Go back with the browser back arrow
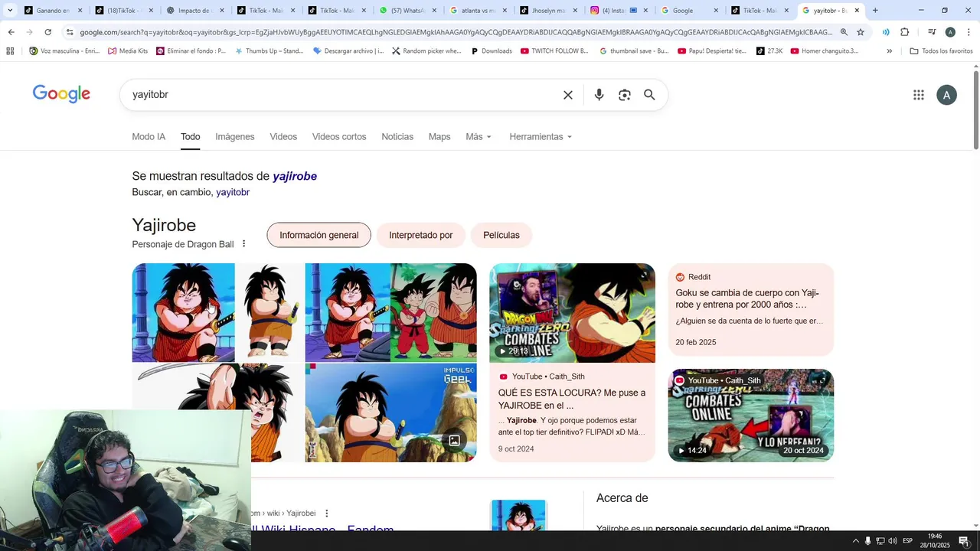The width and height of the screenshot is (980, 551). [x=11, y=32]
